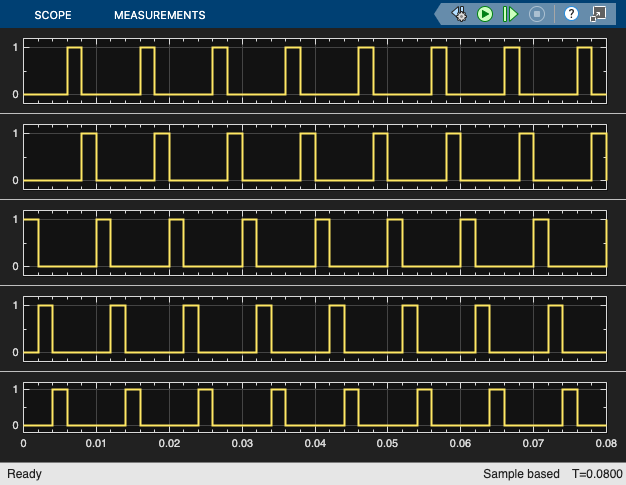Click the fifth scope display plot

pos(315,407)
